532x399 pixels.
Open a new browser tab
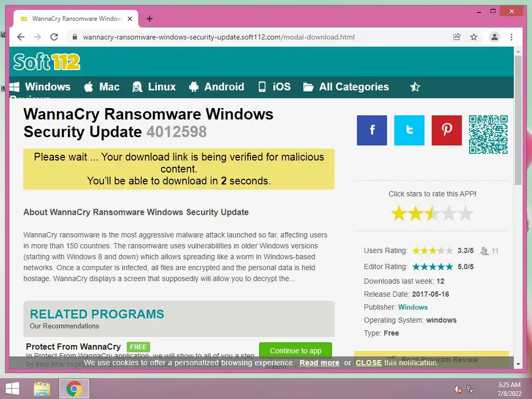point(150,19)
